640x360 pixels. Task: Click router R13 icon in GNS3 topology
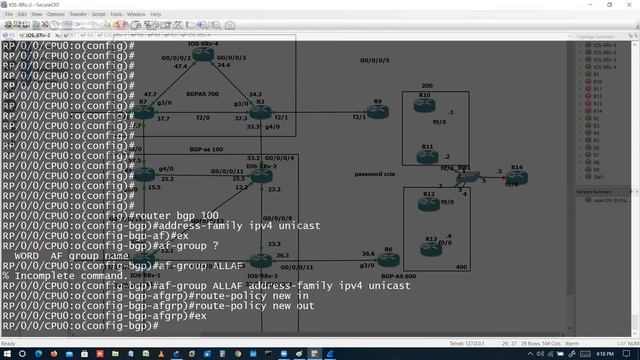pyautogui.click(x=431, y=249)
